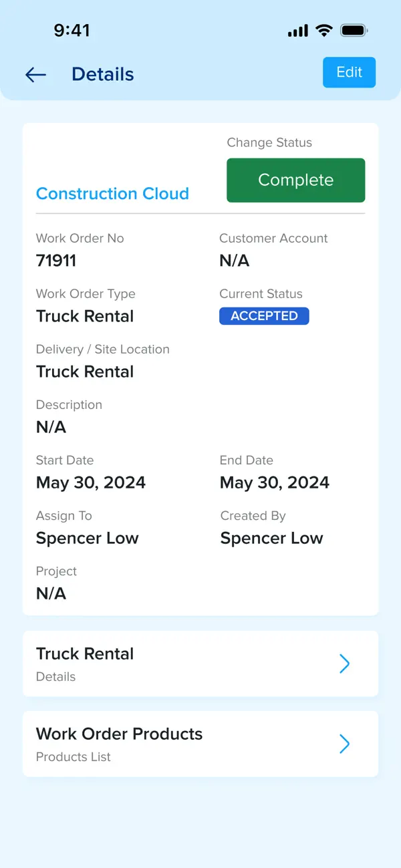
Task: Tap the End Date value
Action: (x=275, y=483)
